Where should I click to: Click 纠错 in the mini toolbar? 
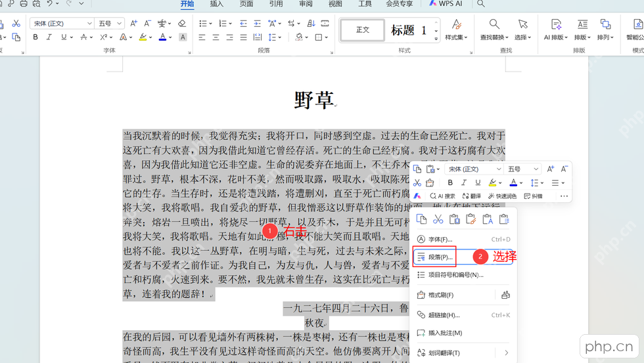(533, 196)
